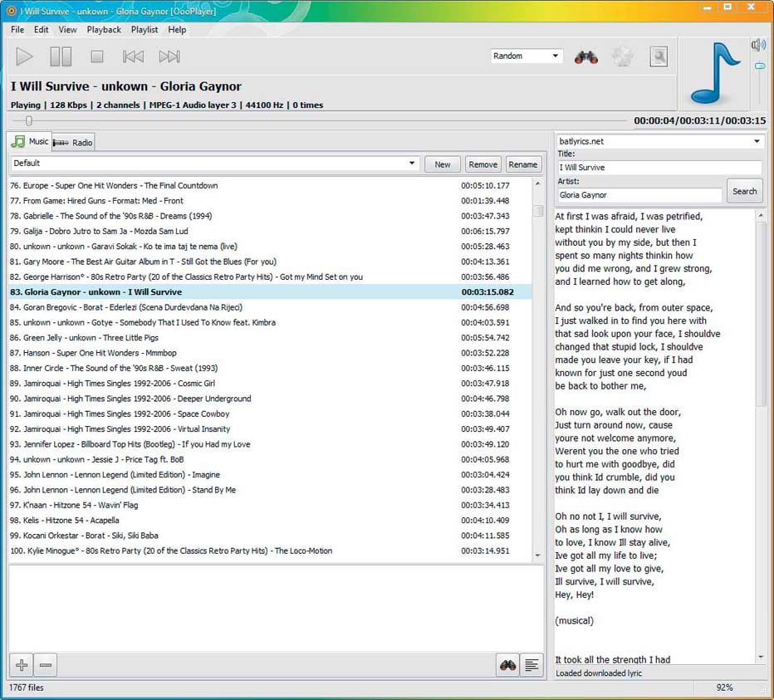Select track 76 The Final Countdown
This screenshot has height=700, width=774.
270,186
